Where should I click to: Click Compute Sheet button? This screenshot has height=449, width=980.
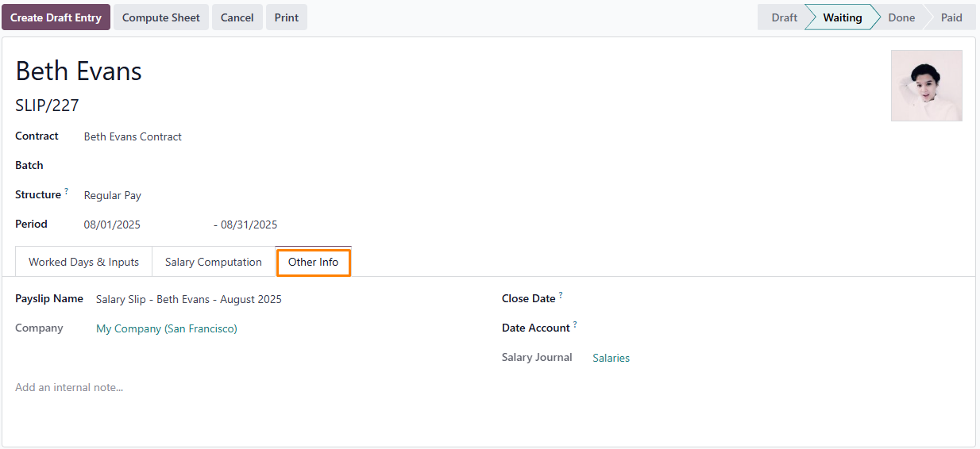pos(161,17)
